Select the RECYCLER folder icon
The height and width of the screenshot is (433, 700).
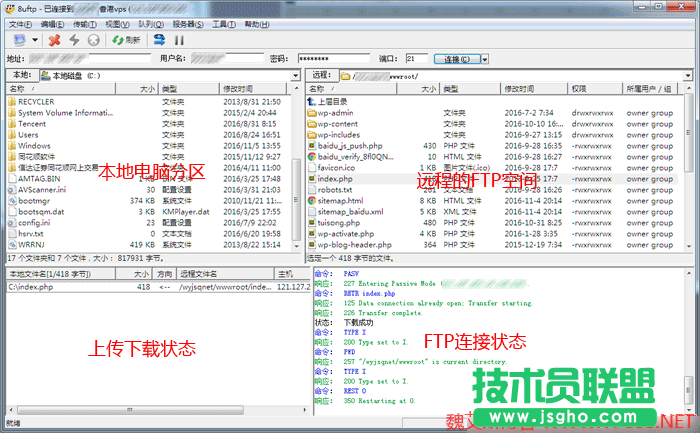coord(12,102)
